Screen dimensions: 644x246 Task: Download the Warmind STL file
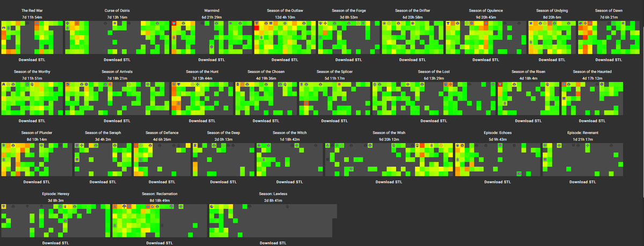tap(211, 59)
